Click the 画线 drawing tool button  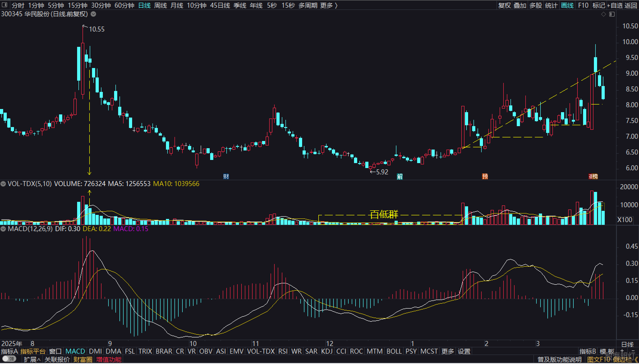coord(567,5)
